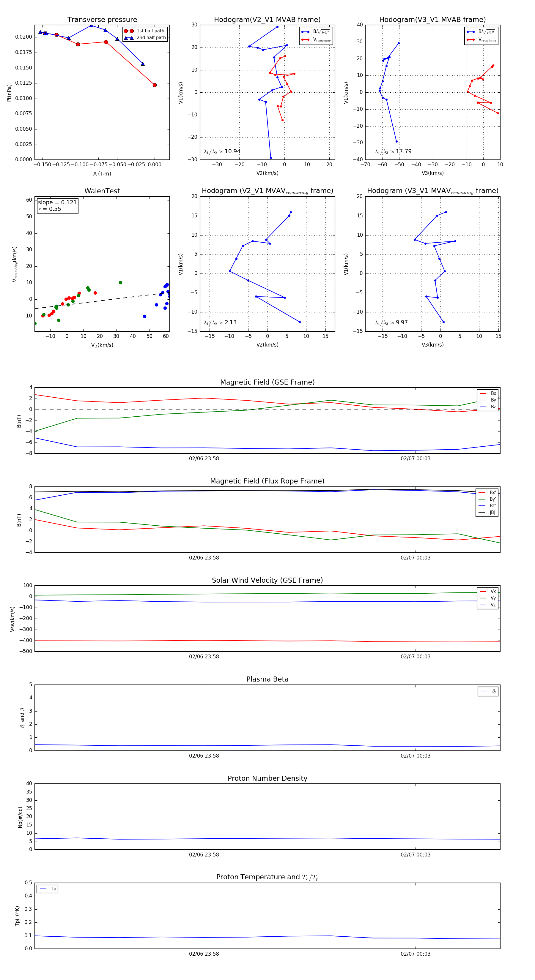Click the 'A (T·m)' x-axis label
Viewport: 535px width, 980px height.
click(x=102, y=174)
